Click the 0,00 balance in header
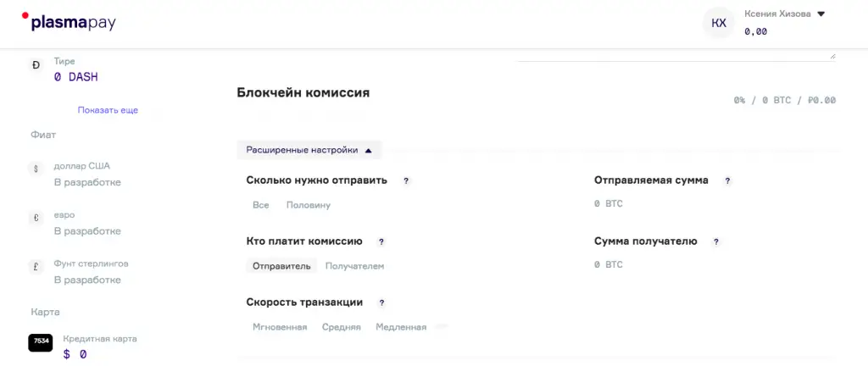The image size is (868, 366). tap(755, 31)
